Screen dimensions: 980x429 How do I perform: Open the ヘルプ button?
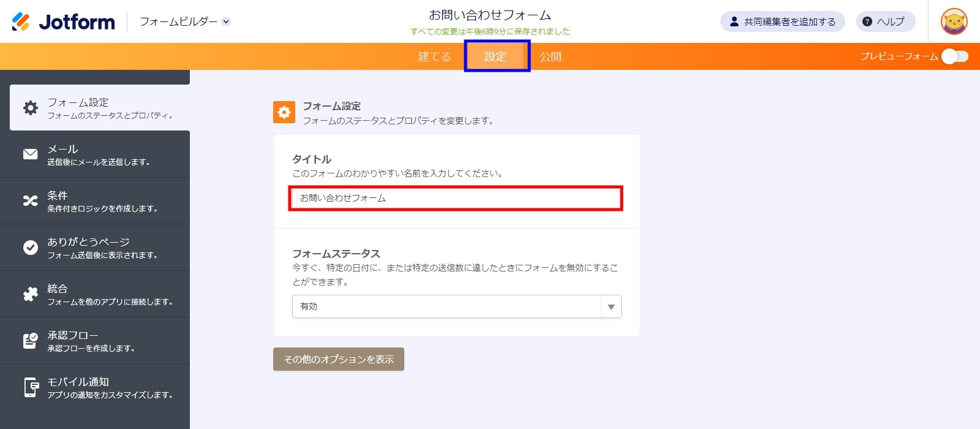[x=885, y=21]
